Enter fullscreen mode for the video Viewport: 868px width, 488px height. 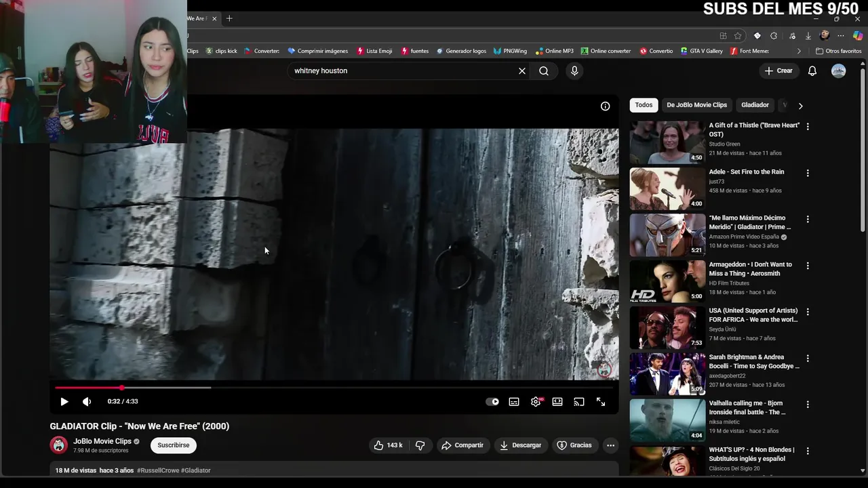(x=601, y=401)
